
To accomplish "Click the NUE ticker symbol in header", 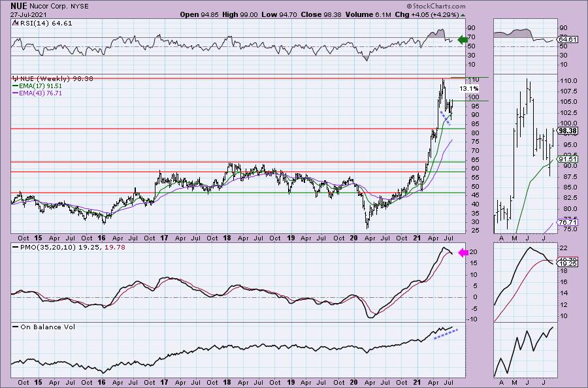I will tap(19, 6).
